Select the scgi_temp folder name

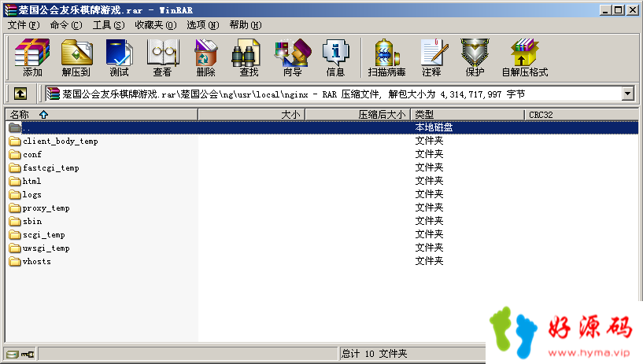(44, 235)
